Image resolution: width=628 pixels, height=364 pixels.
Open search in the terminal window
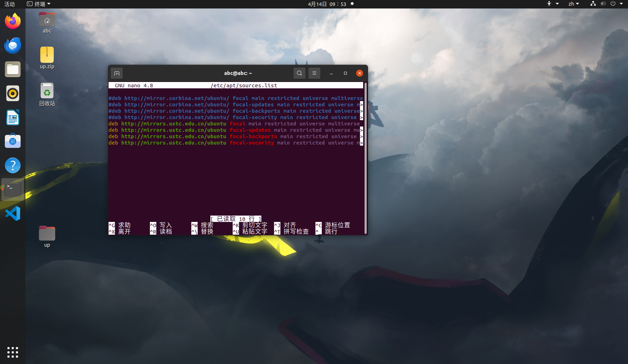pyautogui.click(x=299, y=73)
